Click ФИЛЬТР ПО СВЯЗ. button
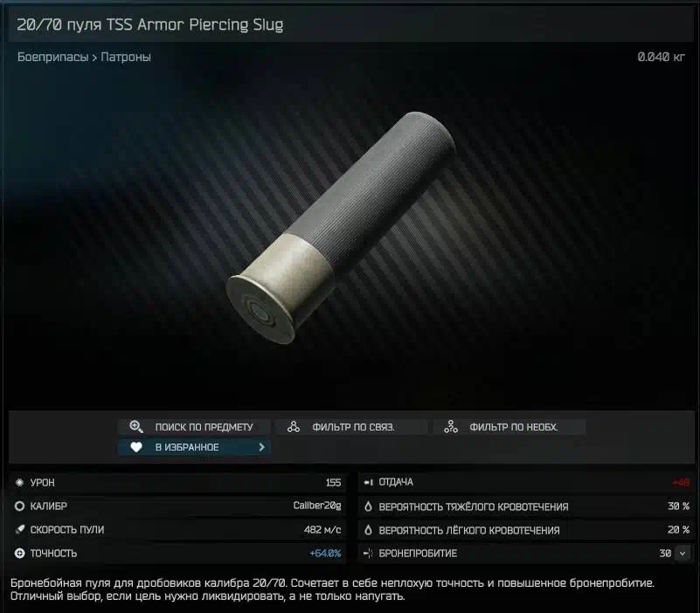This screenshot has width=700, height=613. pyautogui.click(x=352, y=427)
